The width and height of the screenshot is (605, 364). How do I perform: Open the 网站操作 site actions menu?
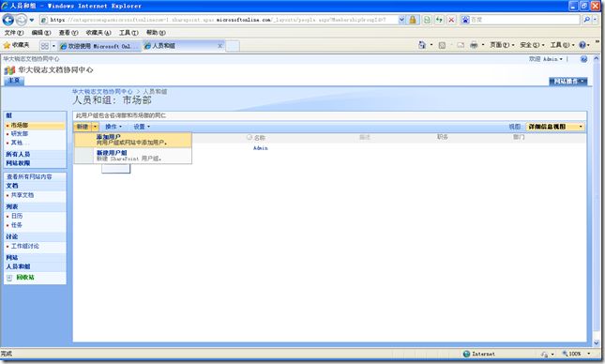pyautogui.click(x=568, y=82)
